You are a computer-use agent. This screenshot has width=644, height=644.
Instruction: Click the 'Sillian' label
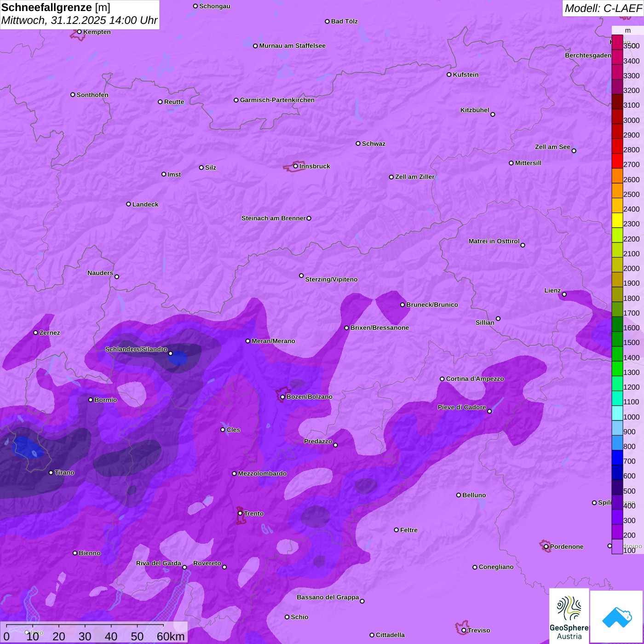[485, 322]
